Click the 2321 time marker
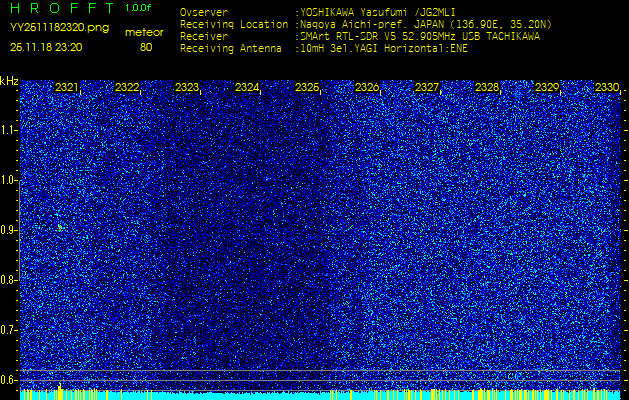 pyautogui.click(x=67, y=88)
